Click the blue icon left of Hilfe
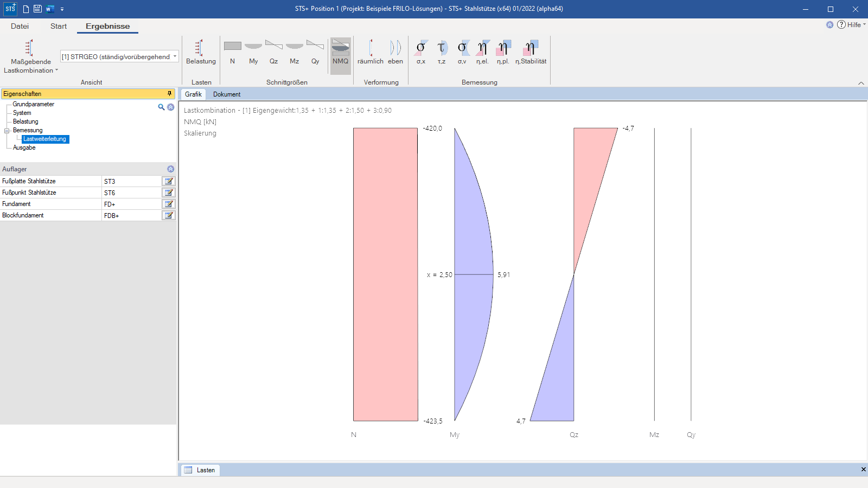 pos(829,24)
